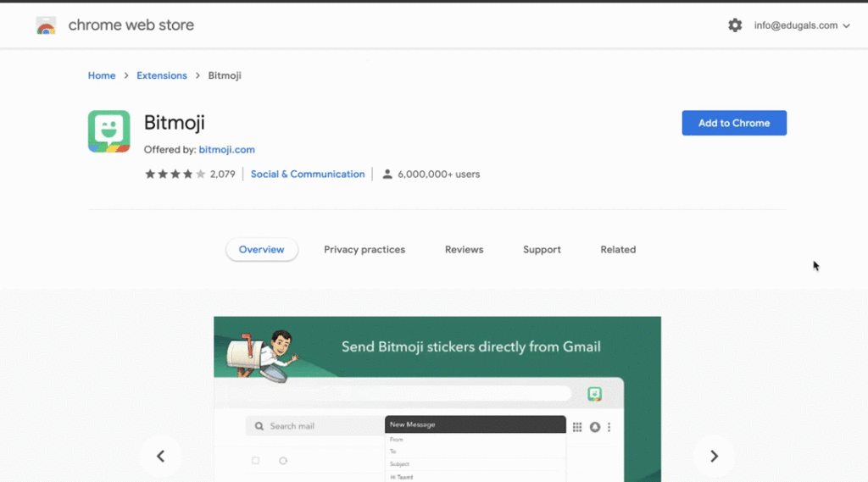Viewport: 868px width, 482px height.
Task: Open the Reviews tab
Action: (464, 250)
